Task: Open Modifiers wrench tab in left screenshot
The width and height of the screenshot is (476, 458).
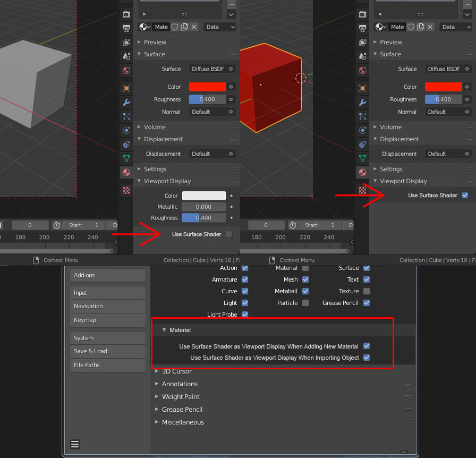Action: point(126,103)
